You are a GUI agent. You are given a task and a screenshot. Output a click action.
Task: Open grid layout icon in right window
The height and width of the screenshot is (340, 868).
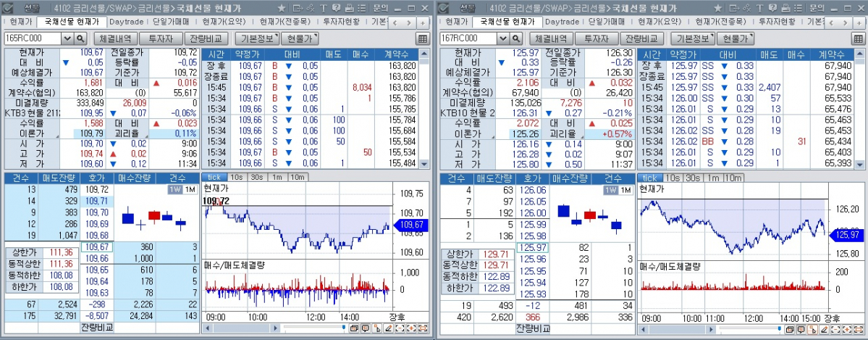tap(859, 39)
